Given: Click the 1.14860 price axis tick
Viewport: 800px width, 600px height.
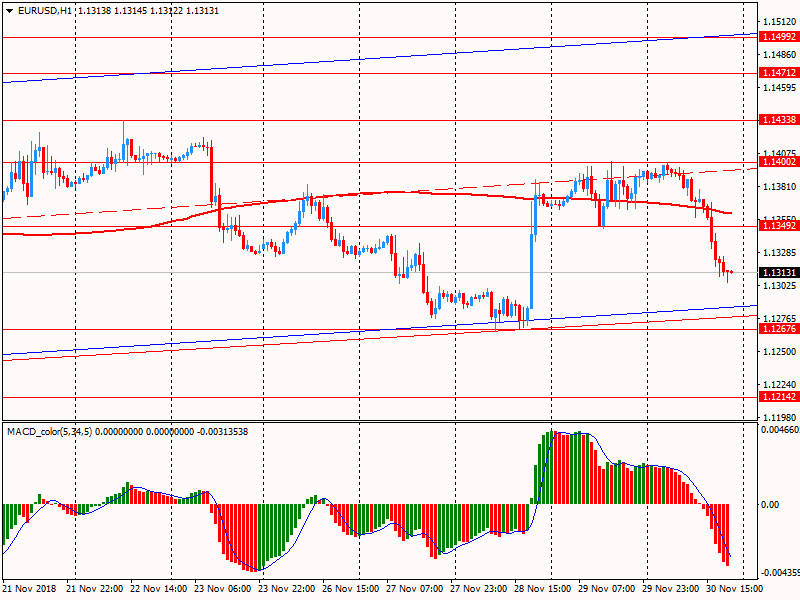Looking at the screenshot, I should tap(779, 55).
